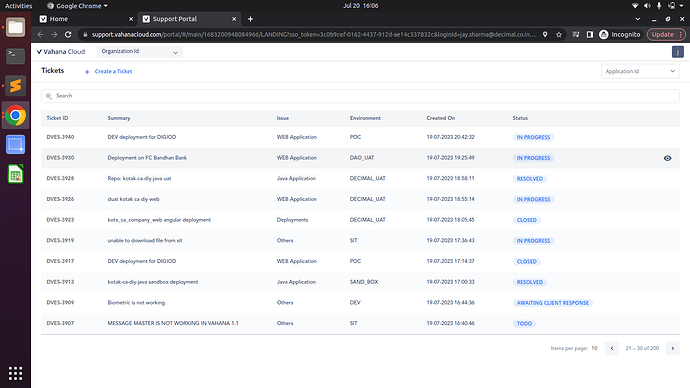Image resolution: width=690 pixels, height=388 pixels.
Task: Open the screenshot tool in the dock
Action: tap(15, 145)
